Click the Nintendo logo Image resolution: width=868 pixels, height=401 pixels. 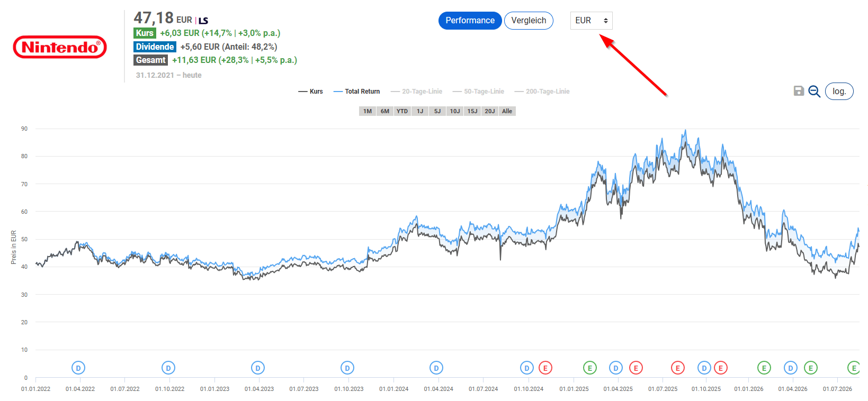(60, 47)
